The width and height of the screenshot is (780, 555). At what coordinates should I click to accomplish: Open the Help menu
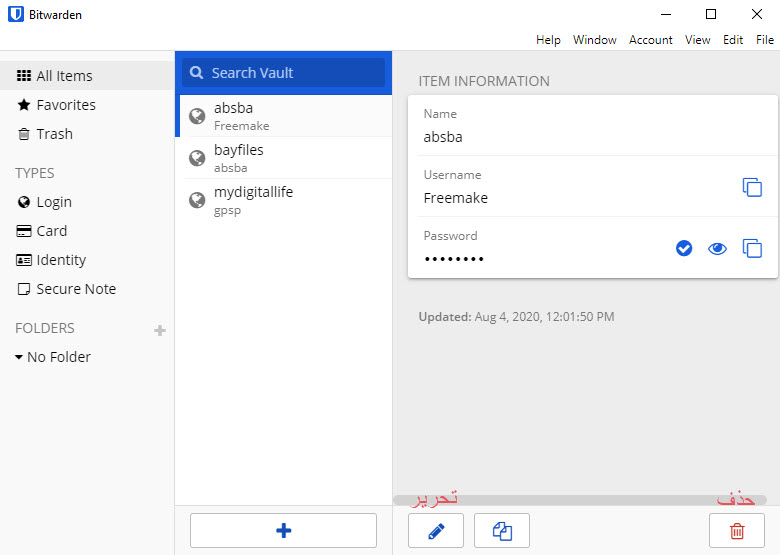click(x=548, y=40)
